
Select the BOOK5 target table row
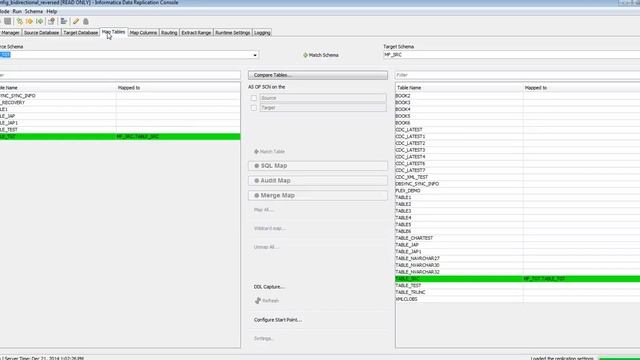518,116
